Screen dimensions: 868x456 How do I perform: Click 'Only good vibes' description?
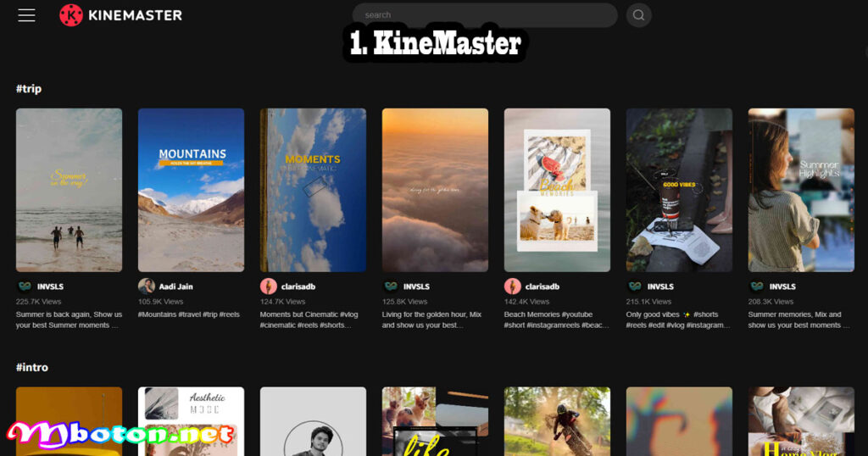click(678, 320)
